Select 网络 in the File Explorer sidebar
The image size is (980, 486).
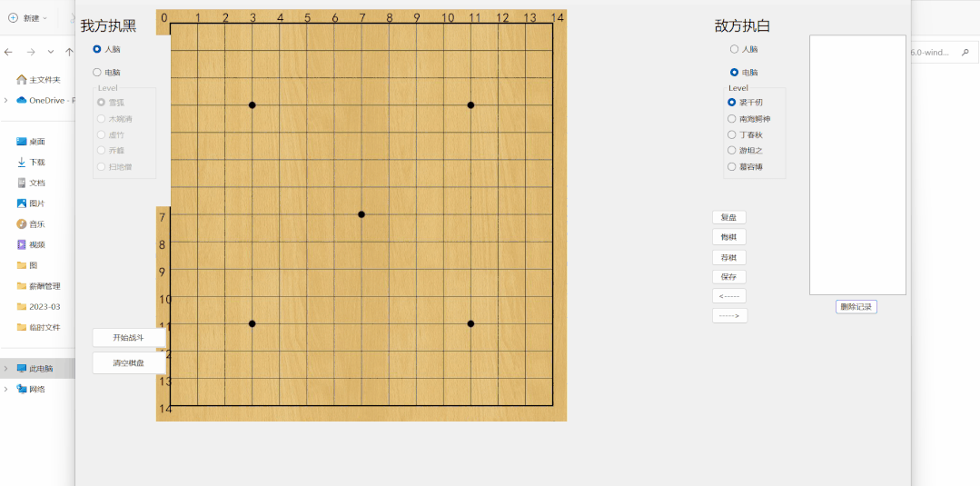pyautogui.click(x=31, y=389)
